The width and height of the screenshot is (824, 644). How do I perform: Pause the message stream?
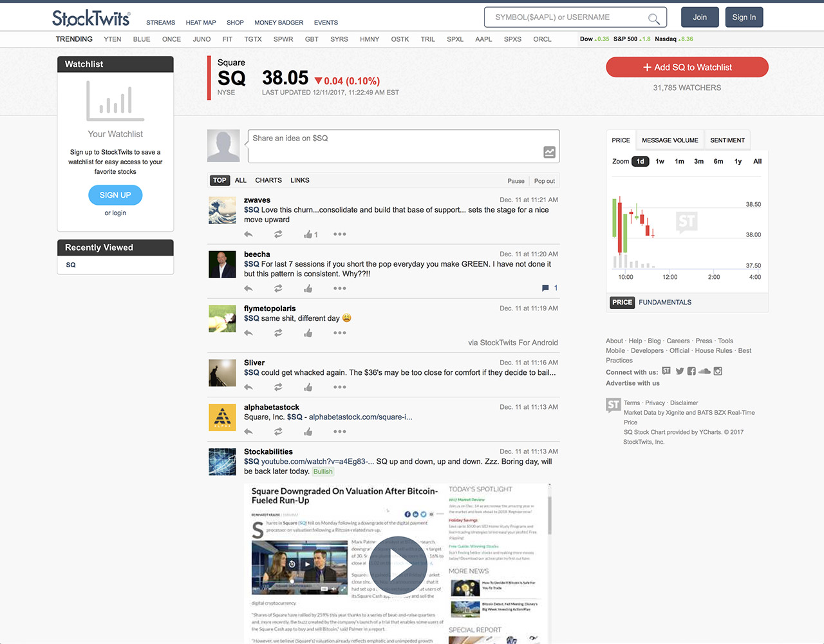(x=516, y=181)
